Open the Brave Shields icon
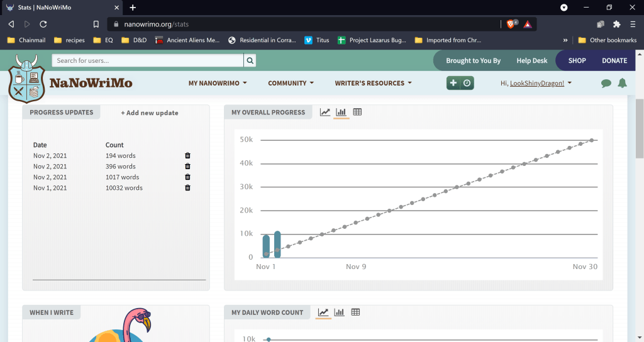The width and height of the screenshot is (644, 342). click(511, 24)
